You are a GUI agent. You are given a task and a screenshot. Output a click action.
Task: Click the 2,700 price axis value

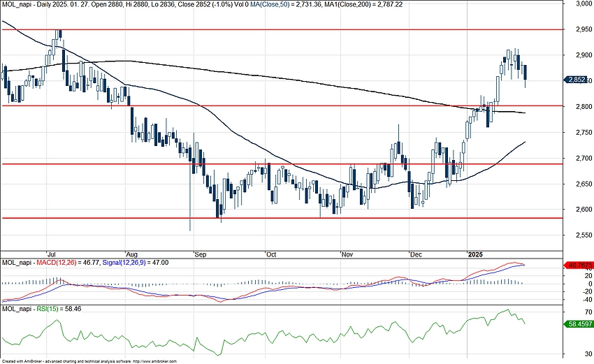583,158
